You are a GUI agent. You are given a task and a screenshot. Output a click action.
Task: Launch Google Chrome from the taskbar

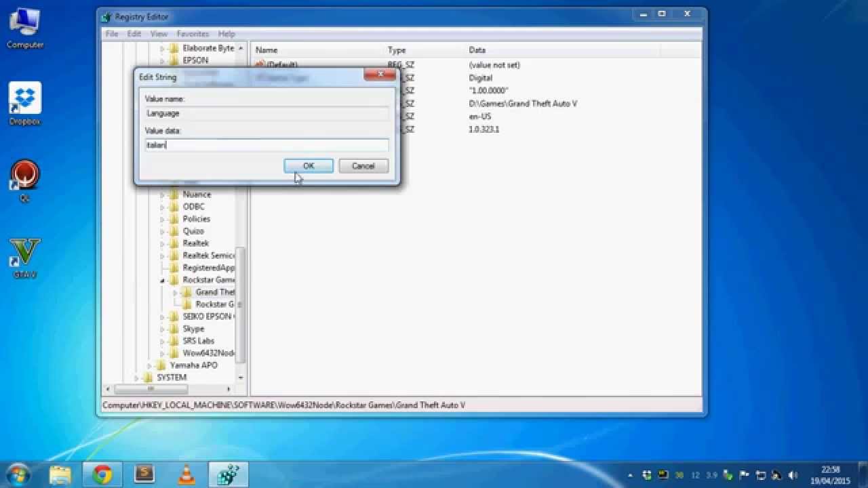[102, 474]
